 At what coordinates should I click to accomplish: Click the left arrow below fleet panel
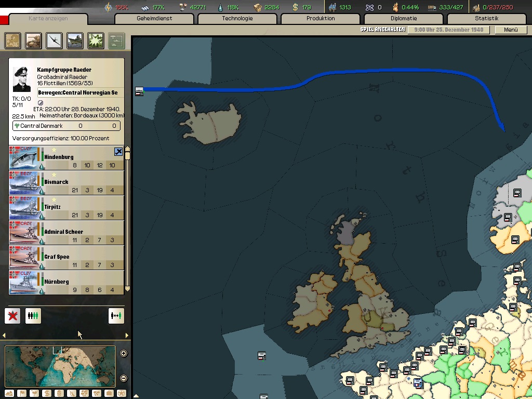[x=5, y=336]
